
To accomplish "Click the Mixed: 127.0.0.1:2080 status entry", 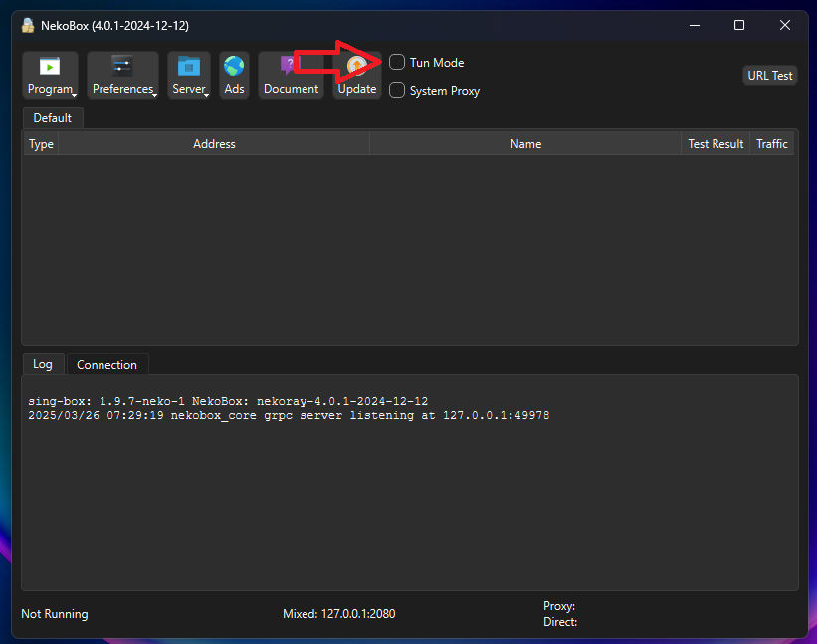I will pyautogui.click(x=338, y=614).
